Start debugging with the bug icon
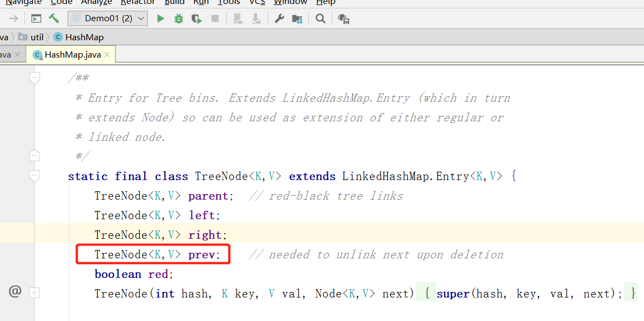 [179, 18]
